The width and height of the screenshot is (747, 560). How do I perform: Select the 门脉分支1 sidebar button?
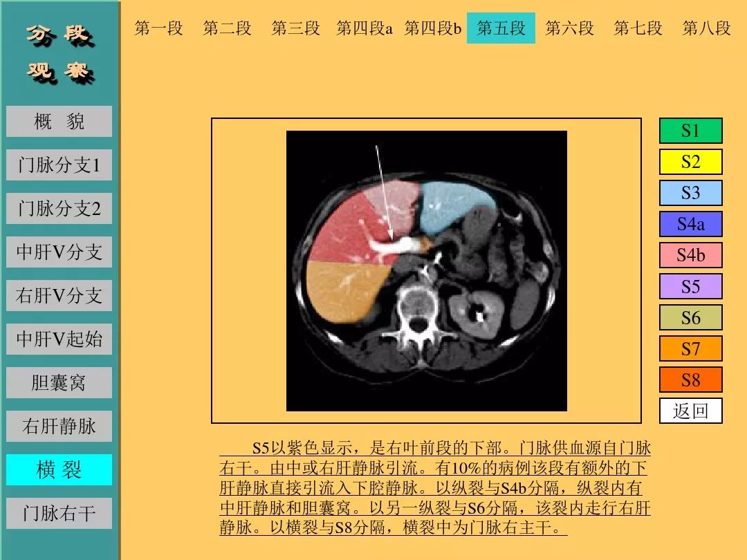[x=59, y=165]
